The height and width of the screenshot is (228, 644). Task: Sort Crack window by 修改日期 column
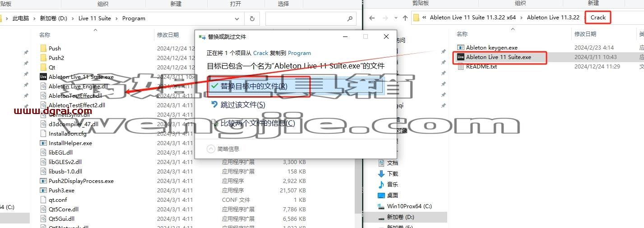[585, 34]
